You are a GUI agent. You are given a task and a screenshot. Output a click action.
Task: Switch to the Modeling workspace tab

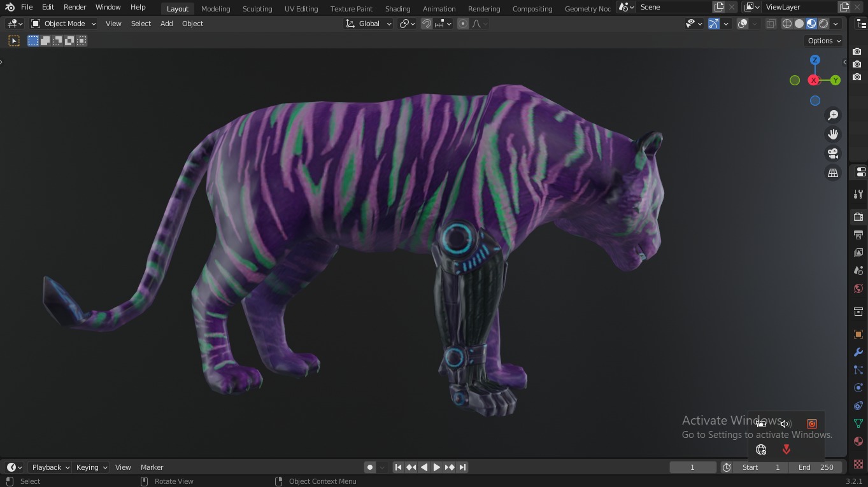pos(215,9)
